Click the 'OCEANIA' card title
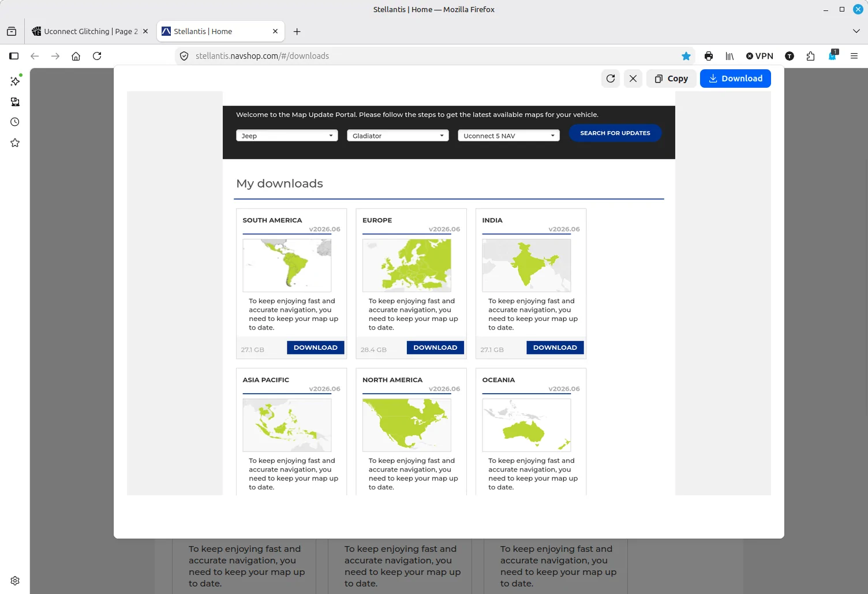This screenshot has width=868, height=594. pyautogui.click(x=499, y=380)
